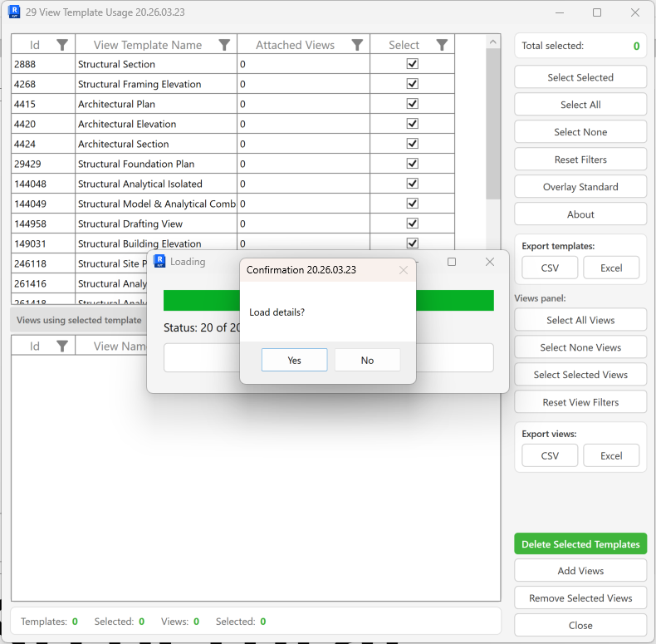Toggle the Structural Building Elevation checkbox

tap(413, 243)
